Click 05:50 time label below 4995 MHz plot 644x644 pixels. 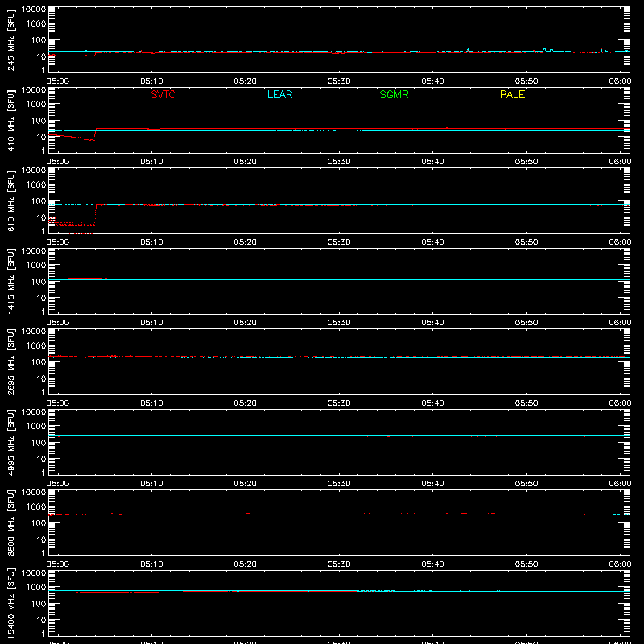pos(526,484)
